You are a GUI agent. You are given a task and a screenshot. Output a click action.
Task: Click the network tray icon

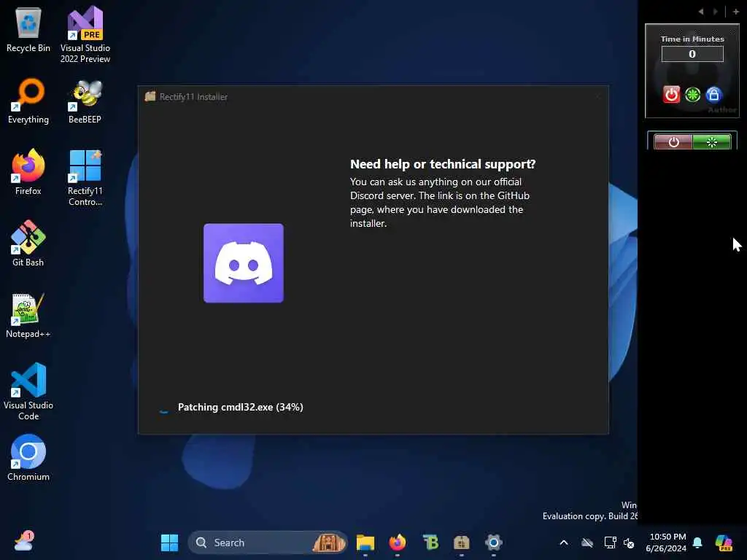pyautogui.click(x=610, y=542)
